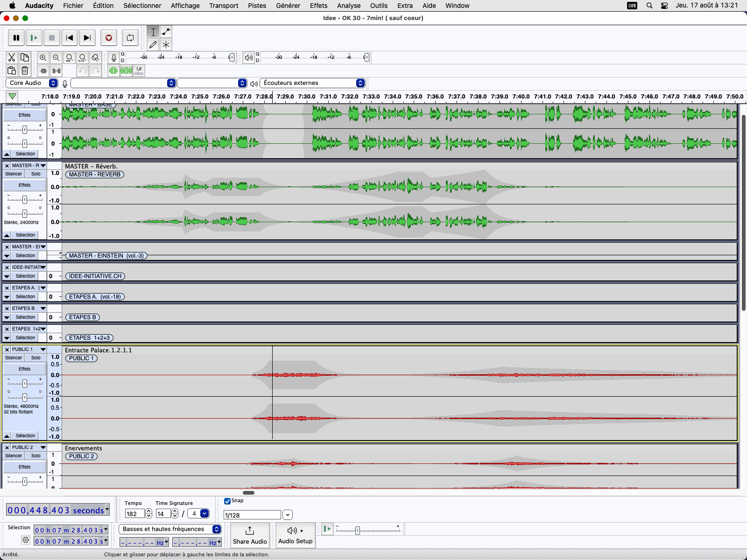This screenshot has width=747, height=560.
Task: Click the Zoom Toggle icon
Action: [95, 57]
